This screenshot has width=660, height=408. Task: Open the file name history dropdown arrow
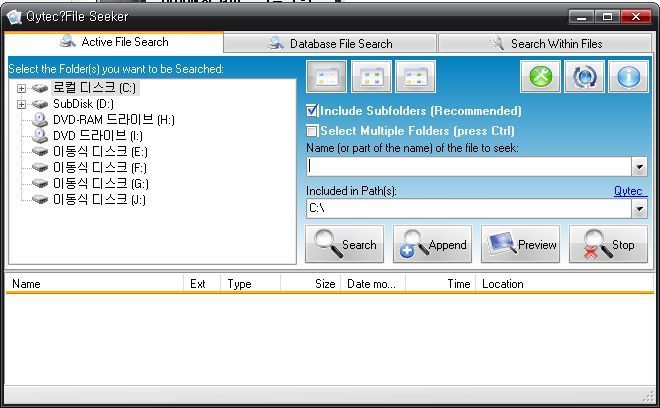pos(639,167)
